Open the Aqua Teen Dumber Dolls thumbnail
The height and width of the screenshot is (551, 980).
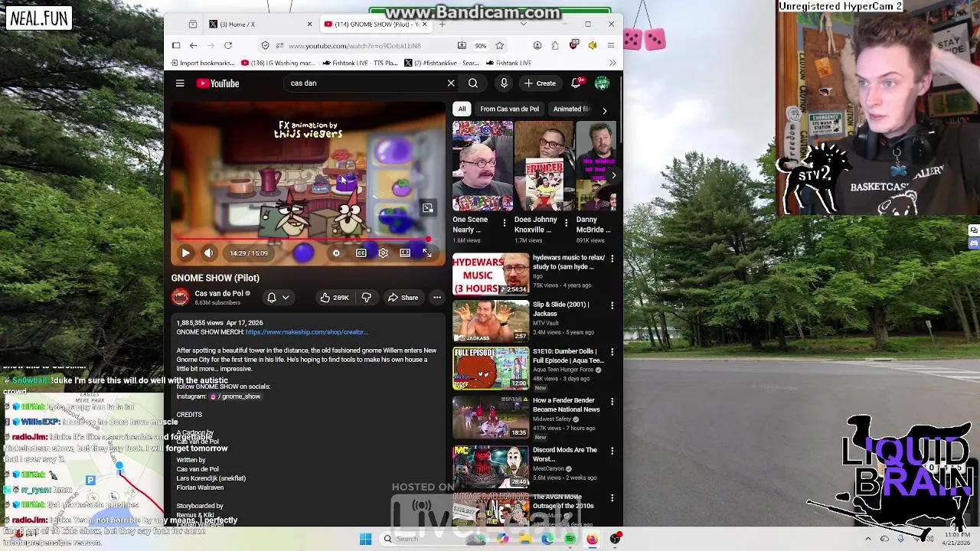coord(491,368)
